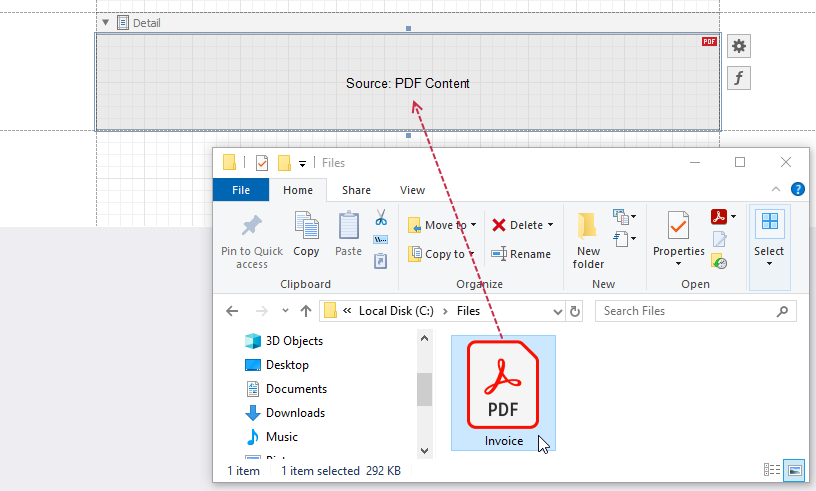Open Customize Quick Access Toolbar arrow

pos(302,163)
